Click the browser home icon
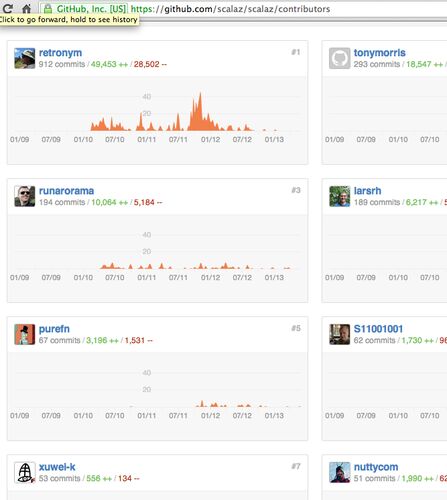 tap(27, 8)
